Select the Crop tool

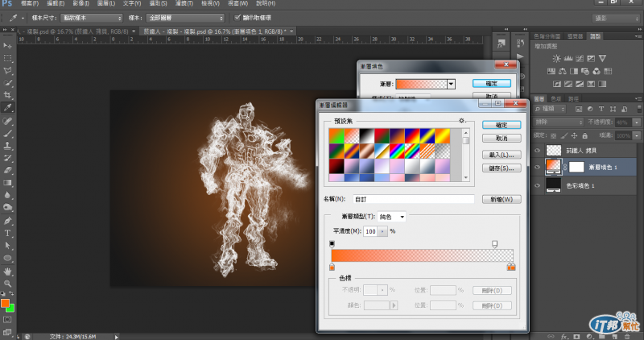tap(8, 94)
